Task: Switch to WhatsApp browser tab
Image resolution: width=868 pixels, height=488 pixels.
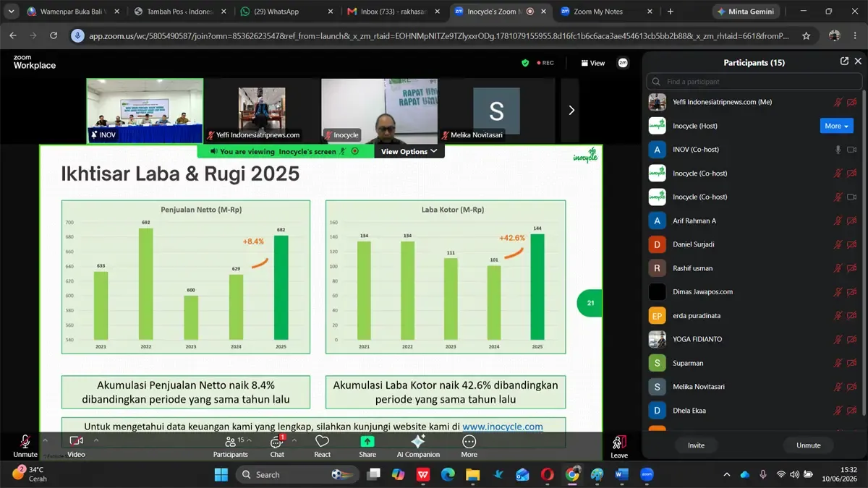Action: coord(286,12)
